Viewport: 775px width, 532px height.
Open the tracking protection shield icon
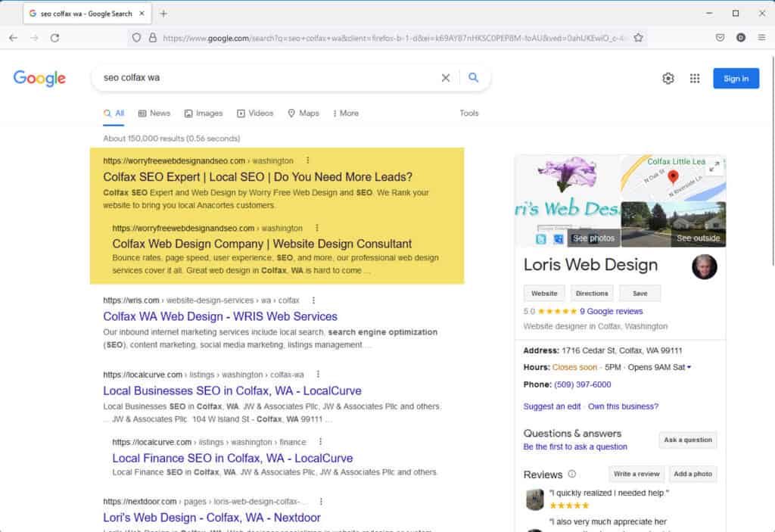point(136,38)
